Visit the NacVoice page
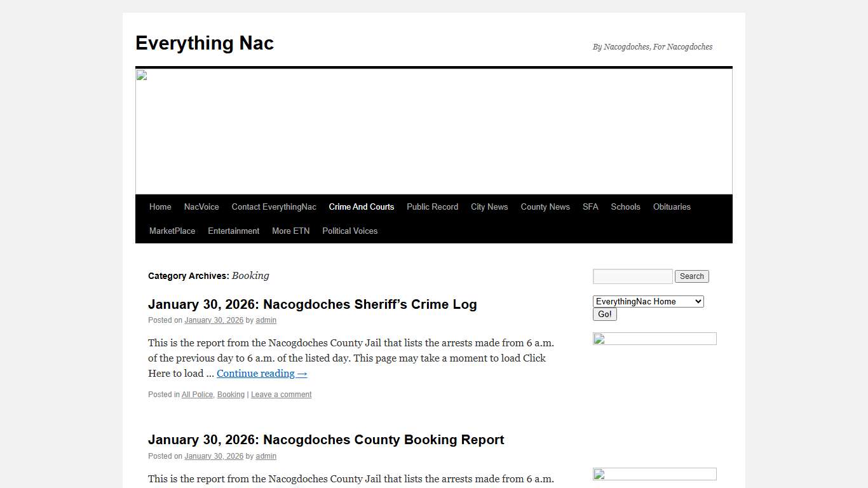868x488 pixels. click(201, 207)
